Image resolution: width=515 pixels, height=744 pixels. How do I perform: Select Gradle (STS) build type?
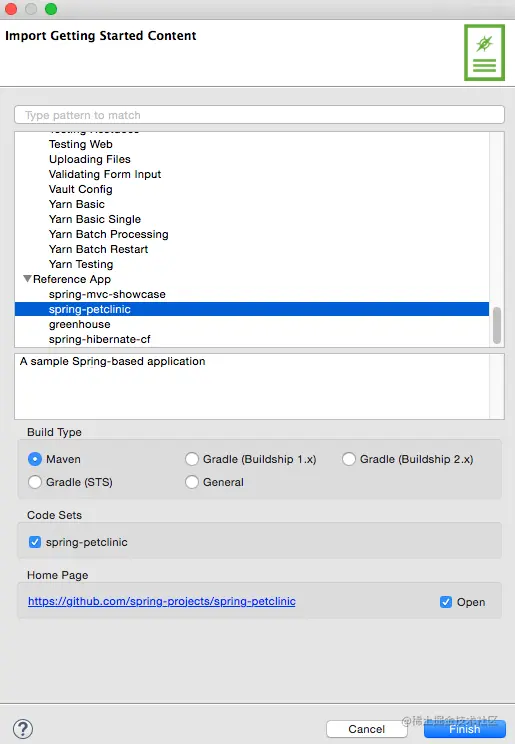[35, 482]
